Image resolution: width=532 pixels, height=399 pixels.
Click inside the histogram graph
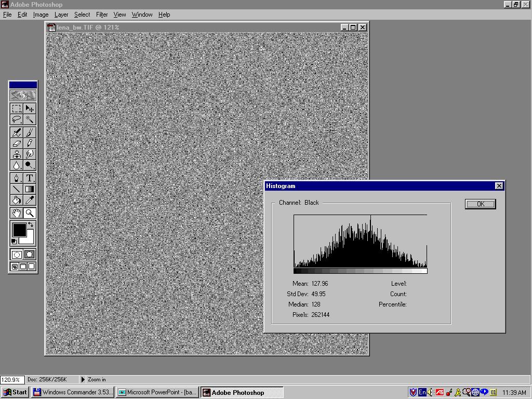[x=361, y=241]
